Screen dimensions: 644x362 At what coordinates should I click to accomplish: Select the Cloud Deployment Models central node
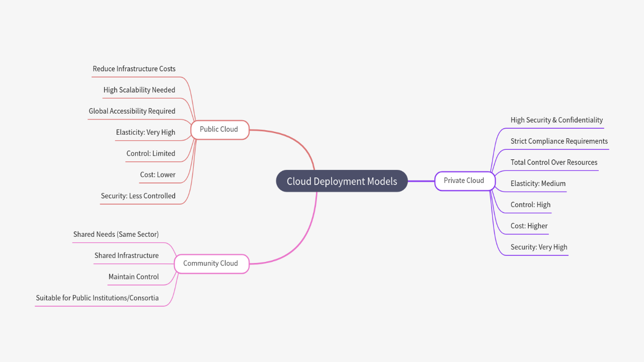point(342,181)
